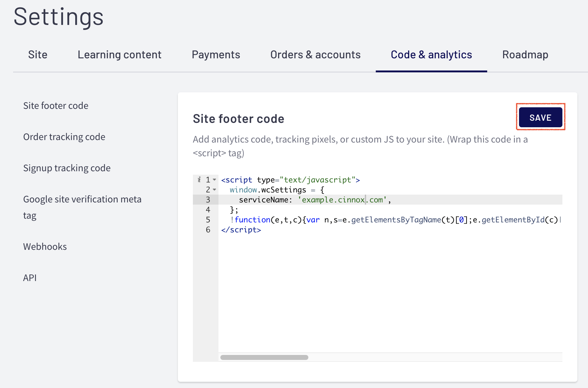Click the horizontal scrollbar of code editor

(264, 357)
